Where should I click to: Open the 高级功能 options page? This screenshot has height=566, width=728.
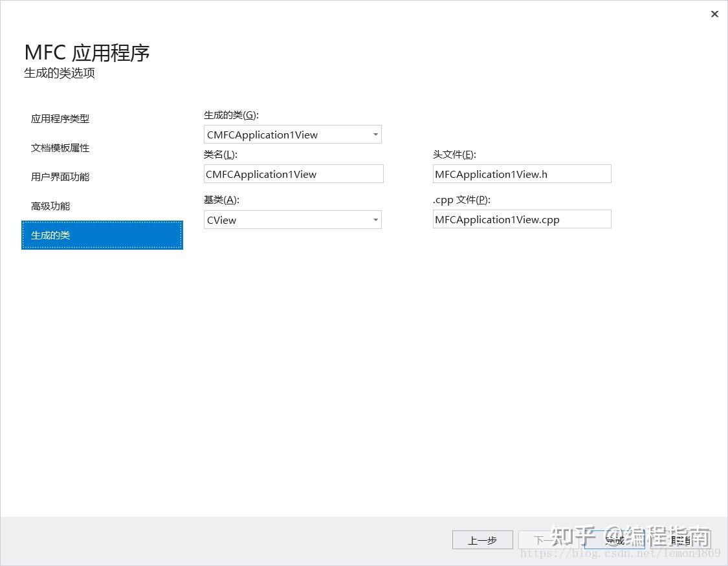tap(50, 206)
